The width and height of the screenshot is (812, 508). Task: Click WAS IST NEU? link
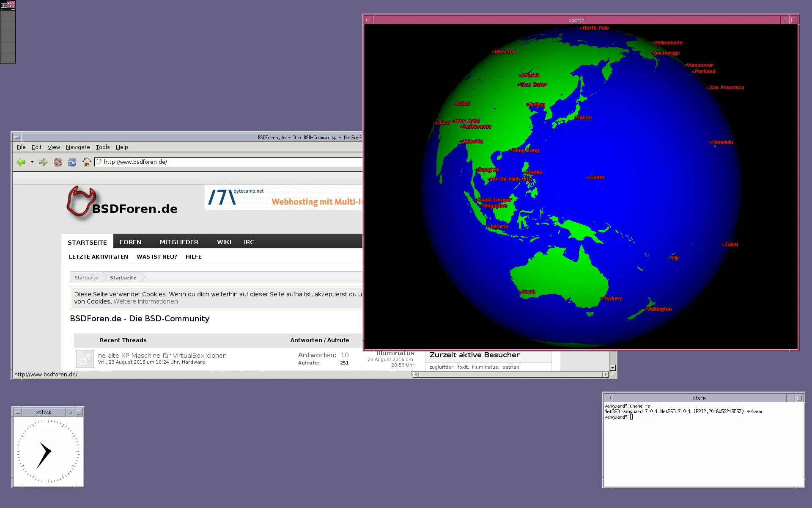click(x=157, y=257)
